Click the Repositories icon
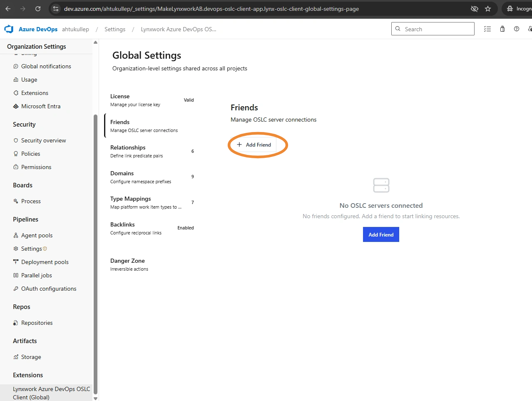 tap(16, 323)
